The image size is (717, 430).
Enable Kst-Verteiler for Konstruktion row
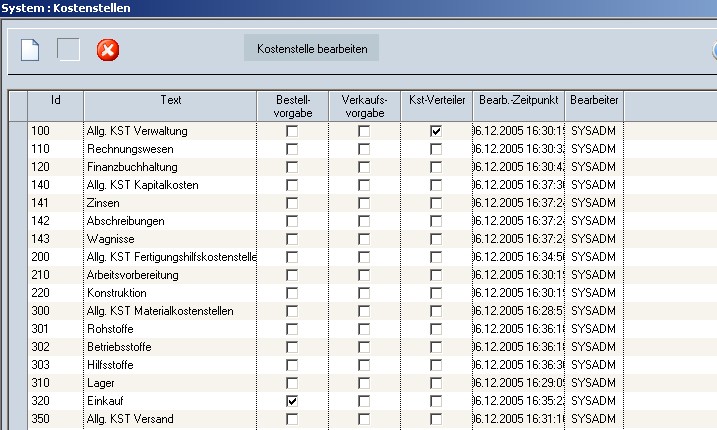[x=436, y=293]
